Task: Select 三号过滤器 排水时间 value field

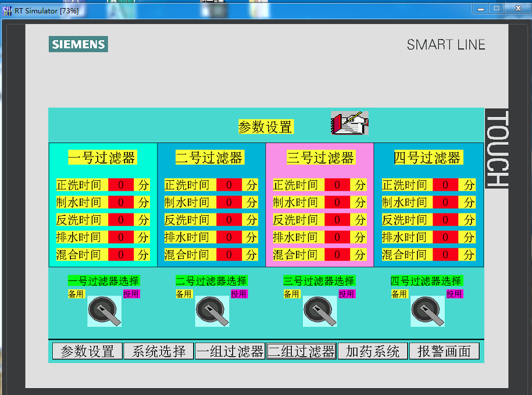Action: tap(337, 237)
